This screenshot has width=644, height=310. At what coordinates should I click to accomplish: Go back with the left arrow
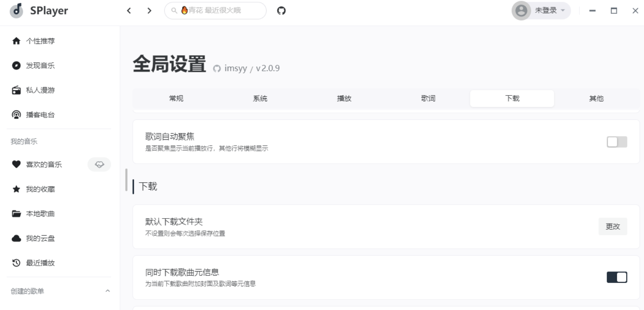tap(129, 11)
